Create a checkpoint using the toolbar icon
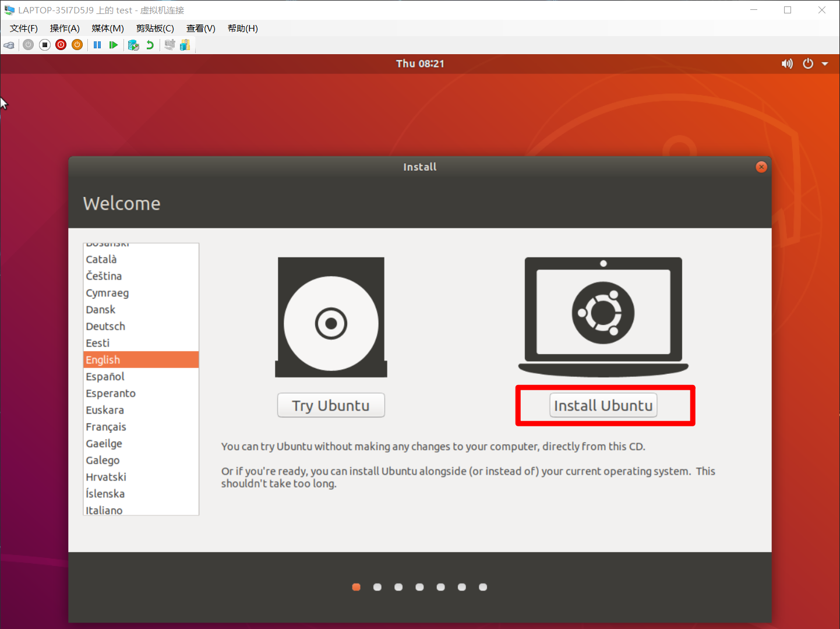The width and height of the screenshot is (840, 629). [133, 45]
